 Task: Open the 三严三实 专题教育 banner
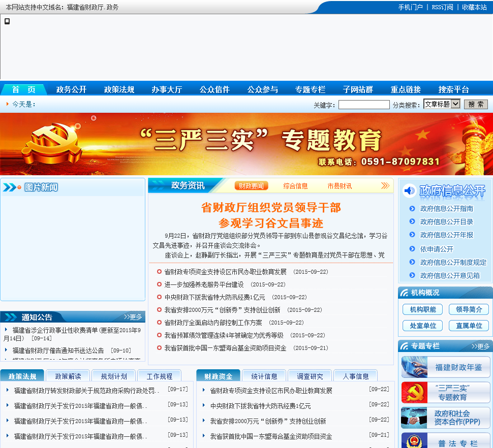[246, 144]
